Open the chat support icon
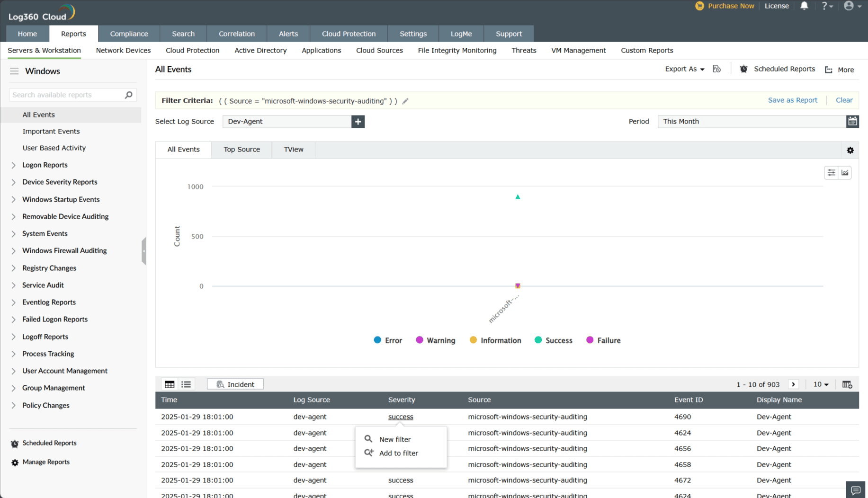 point(855,490)
